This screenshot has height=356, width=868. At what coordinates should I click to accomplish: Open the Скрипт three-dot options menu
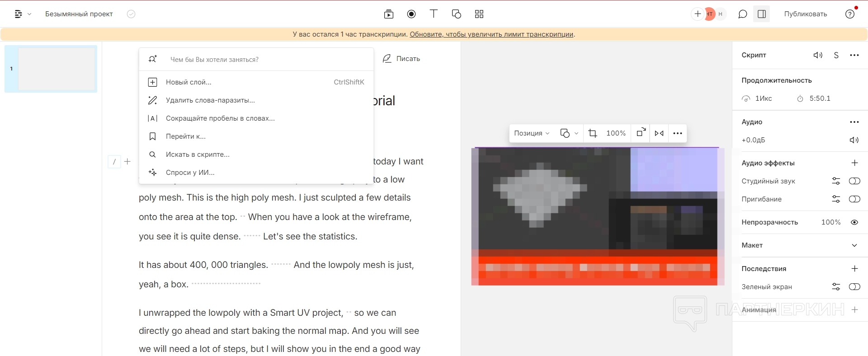coord(854,55)
